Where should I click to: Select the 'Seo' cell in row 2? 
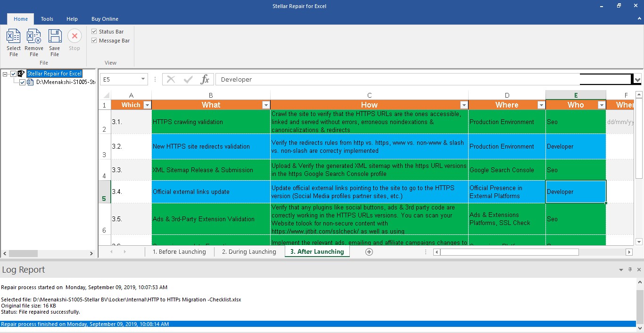tap(576, 122)
